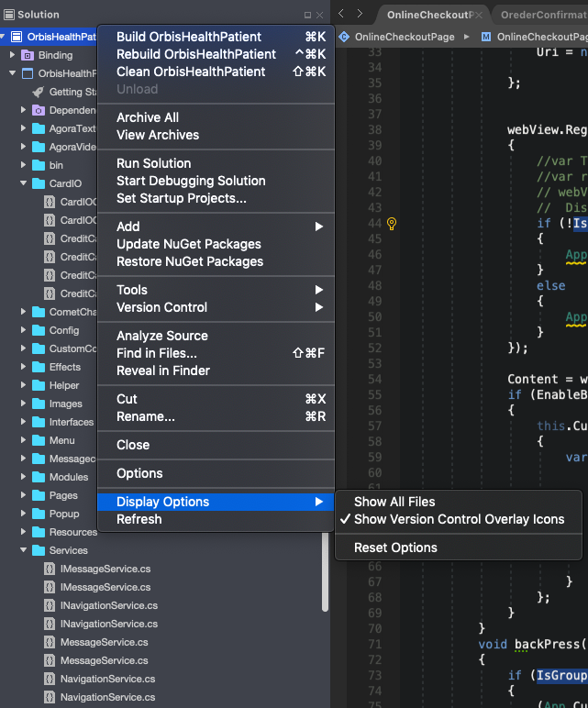
Task: Click the Binding project icon
Action: click(x=28, y=56)
